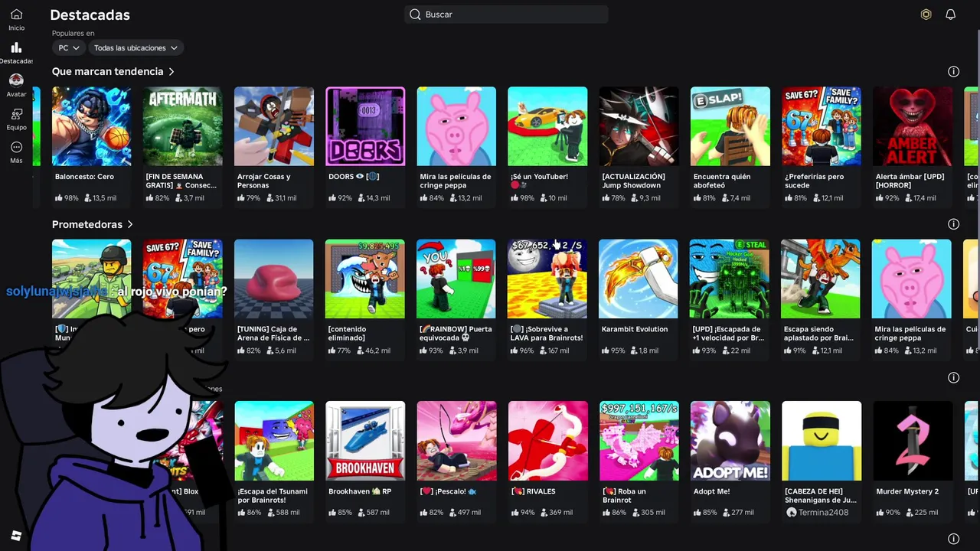Open the AFTERMATH game thumbnail
980x551 pixels.
pos(182,126)
